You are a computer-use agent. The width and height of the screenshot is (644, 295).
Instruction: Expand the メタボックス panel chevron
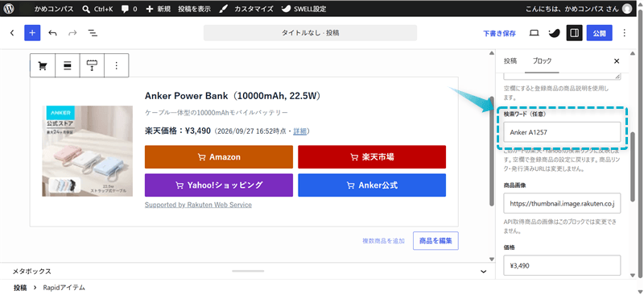484,272
